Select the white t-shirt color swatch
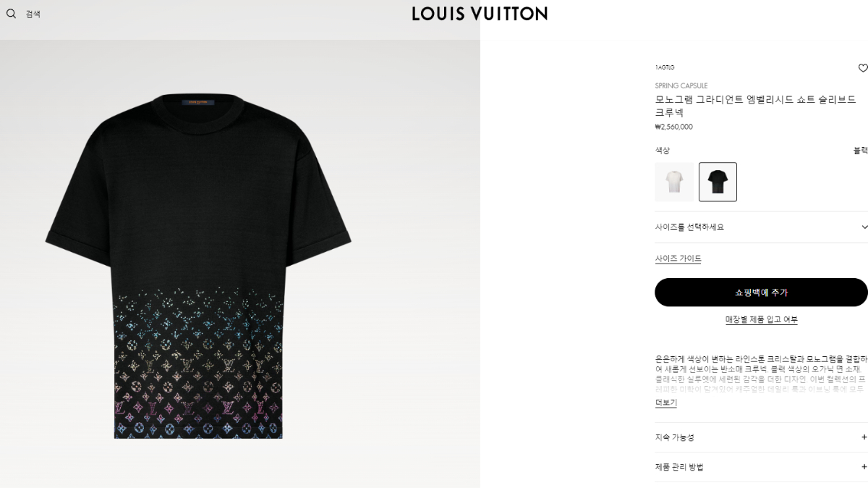The width and height of the screenshot is (868, 488). click(x=674, y=182)
